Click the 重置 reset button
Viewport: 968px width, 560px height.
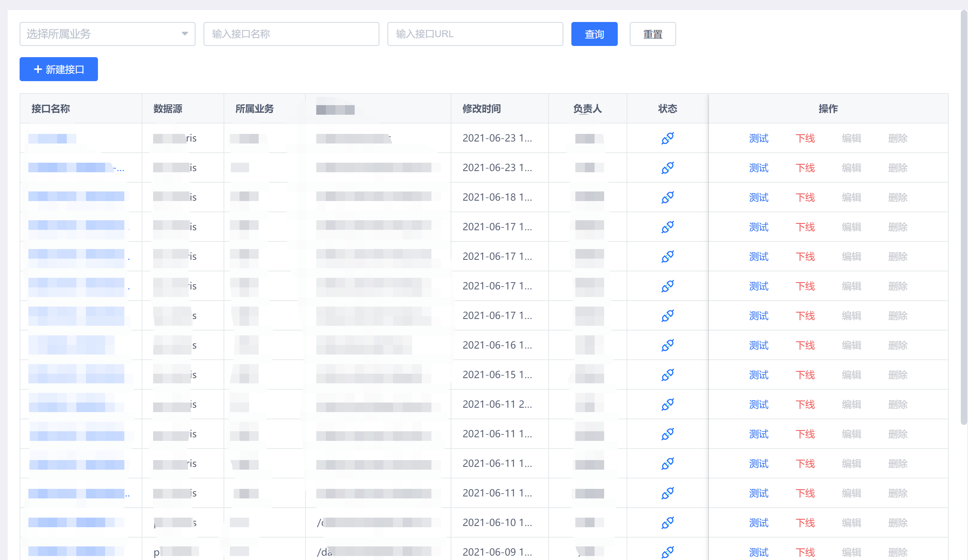[x=653, y=34]
